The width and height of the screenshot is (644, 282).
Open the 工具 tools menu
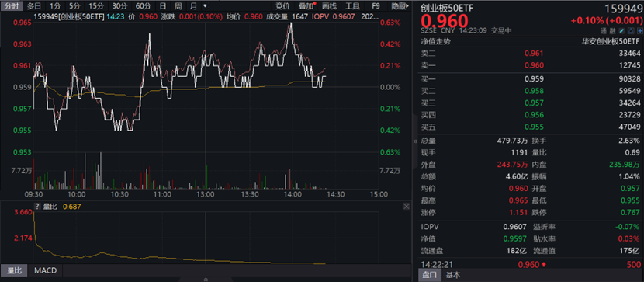[352, 6]
